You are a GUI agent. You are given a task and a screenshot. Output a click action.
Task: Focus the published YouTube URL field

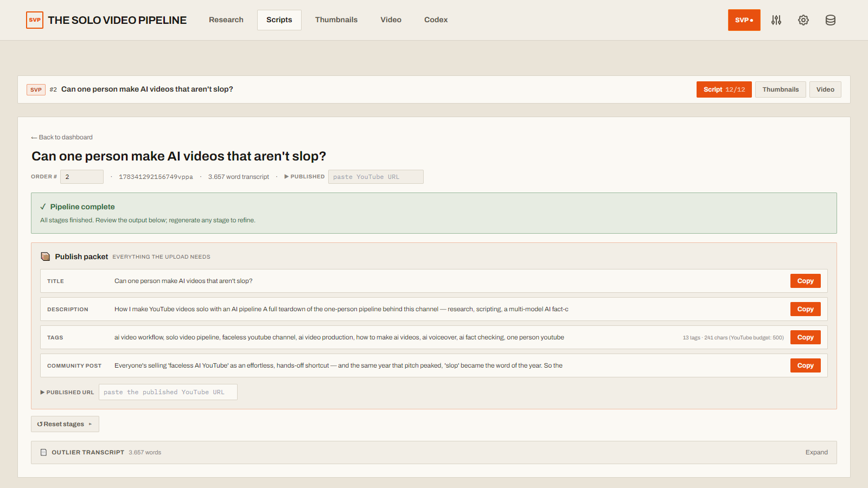pos(168,392)
